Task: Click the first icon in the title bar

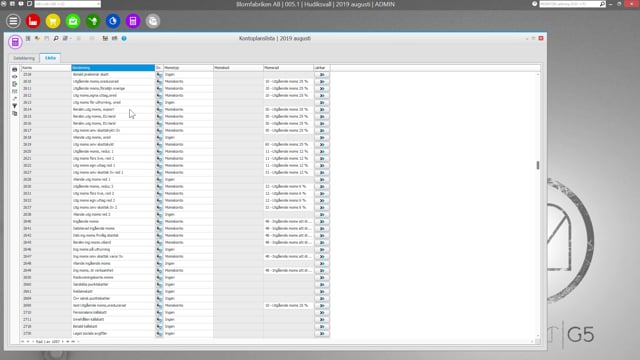Action: pos(3,4)
